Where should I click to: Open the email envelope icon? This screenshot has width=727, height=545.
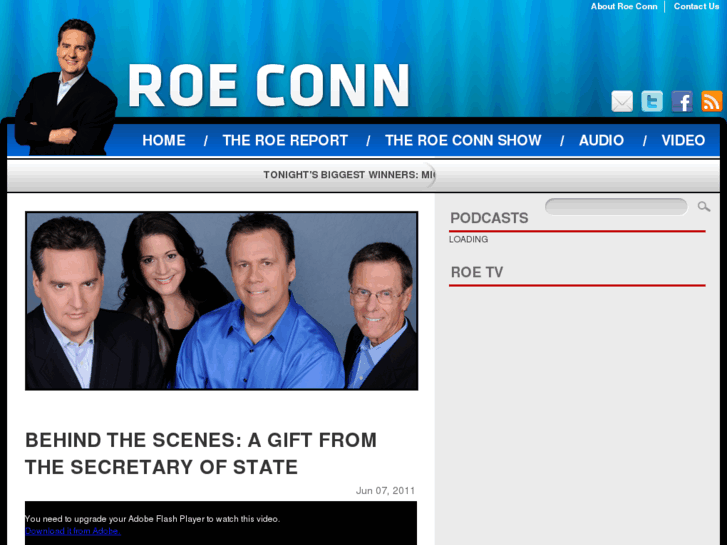click(x=622, y=101)
